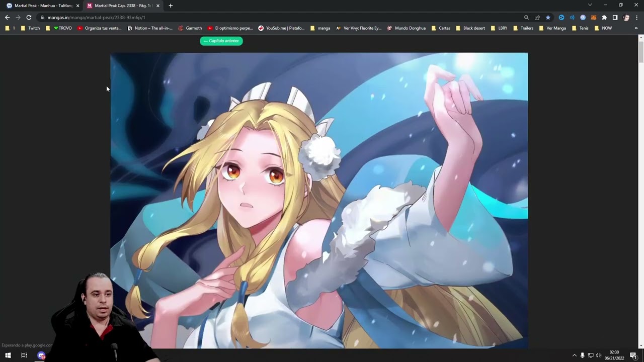Open the purple magnifier extension icon
Screen dimensions: 644x362
(x=583, y=17)
